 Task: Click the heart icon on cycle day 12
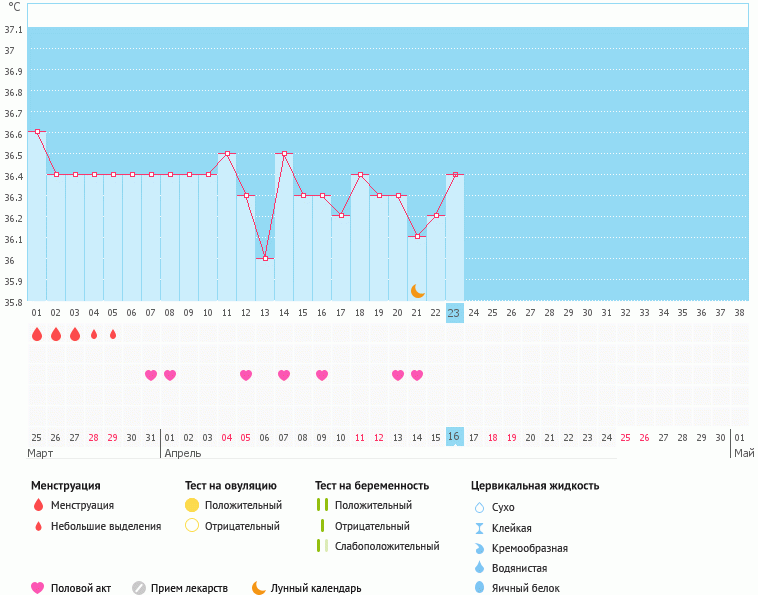[x=246, y=375]
